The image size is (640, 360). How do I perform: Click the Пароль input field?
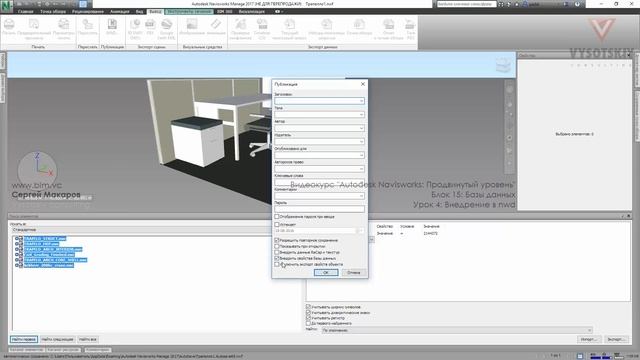click(320, 209)
